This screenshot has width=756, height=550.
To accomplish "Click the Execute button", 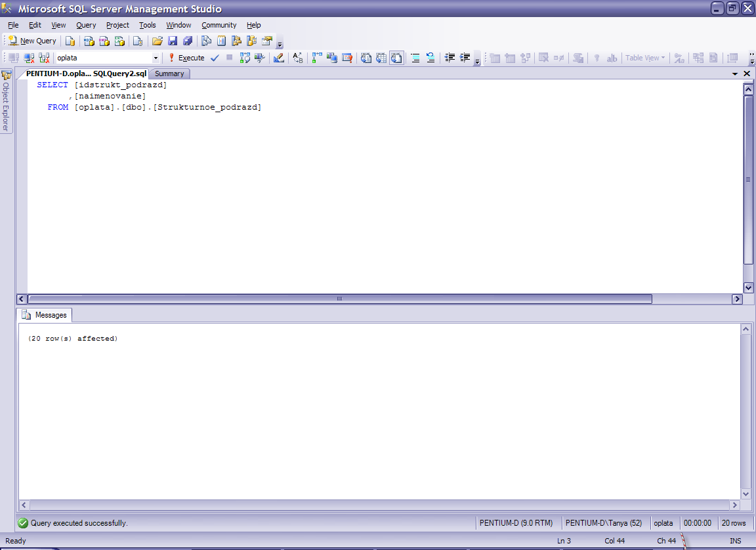I will click(186, 58).
